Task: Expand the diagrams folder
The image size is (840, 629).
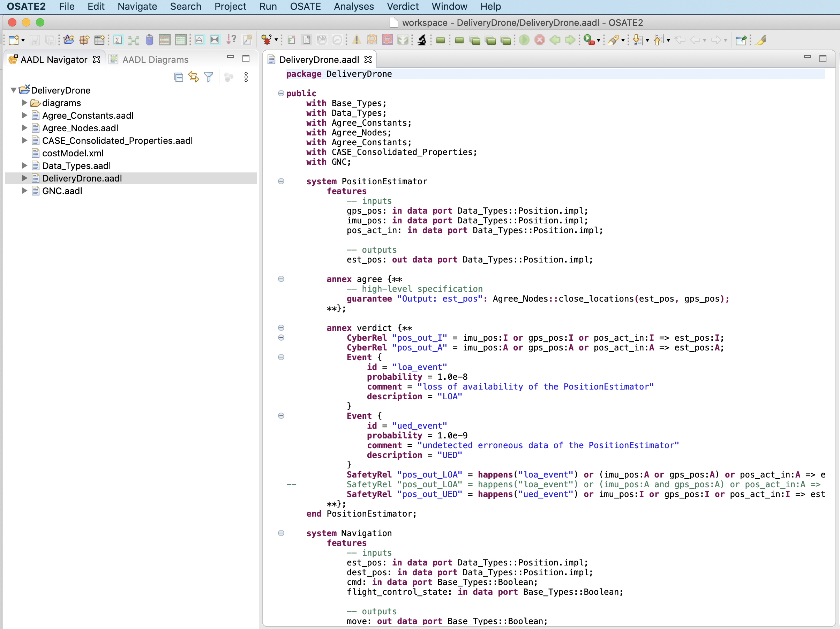Action: (24, 103)
